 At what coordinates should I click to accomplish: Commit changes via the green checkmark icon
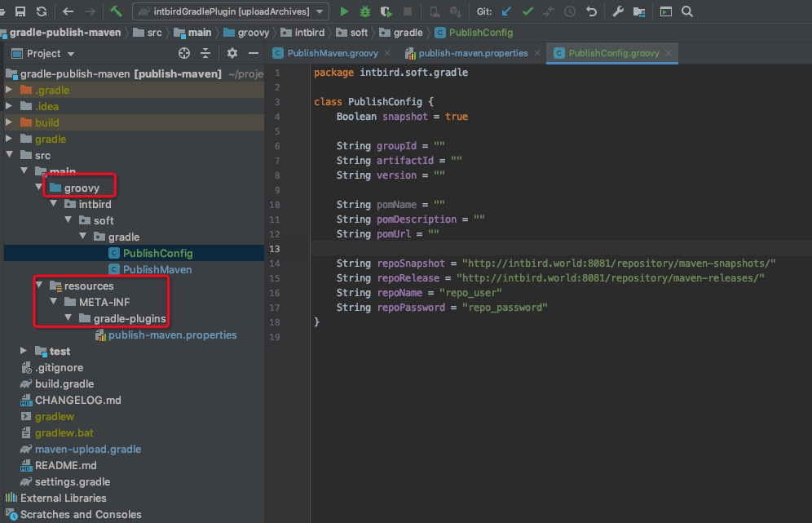(x=526, y=12)
